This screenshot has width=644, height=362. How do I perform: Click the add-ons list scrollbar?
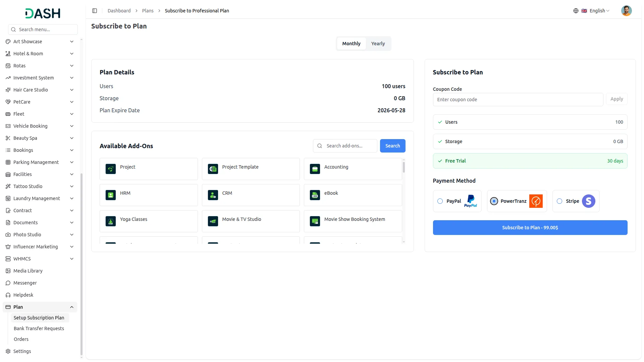(x=404, y=167)
